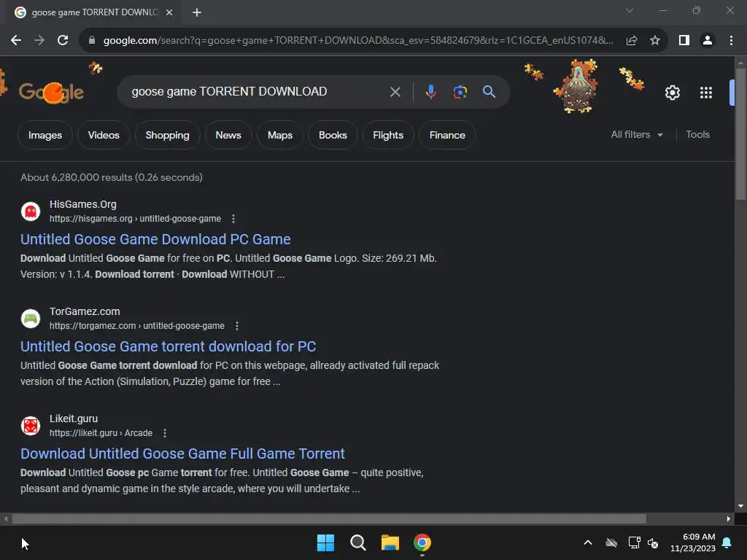Clear the search box text

click(x=395, y=91)
